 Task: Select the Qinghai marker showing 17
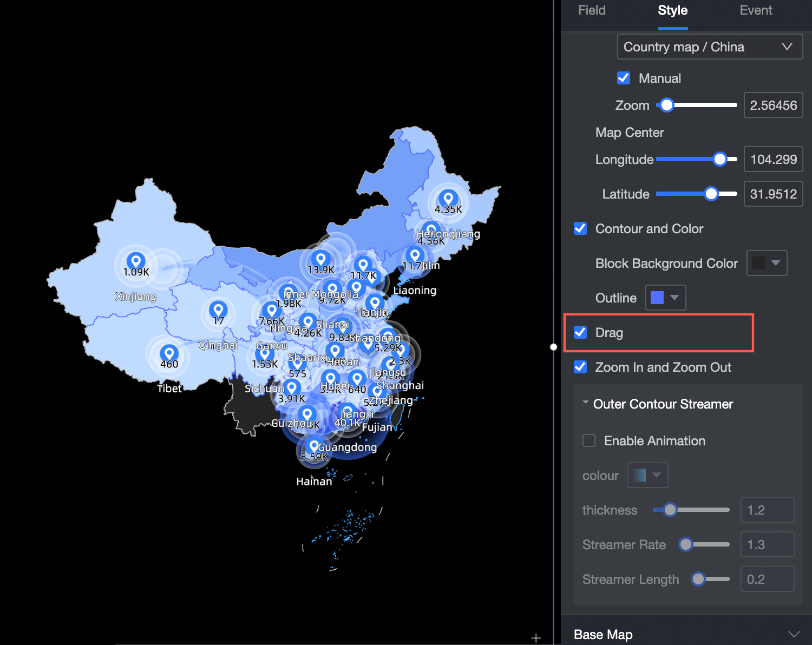click(218, 309)
